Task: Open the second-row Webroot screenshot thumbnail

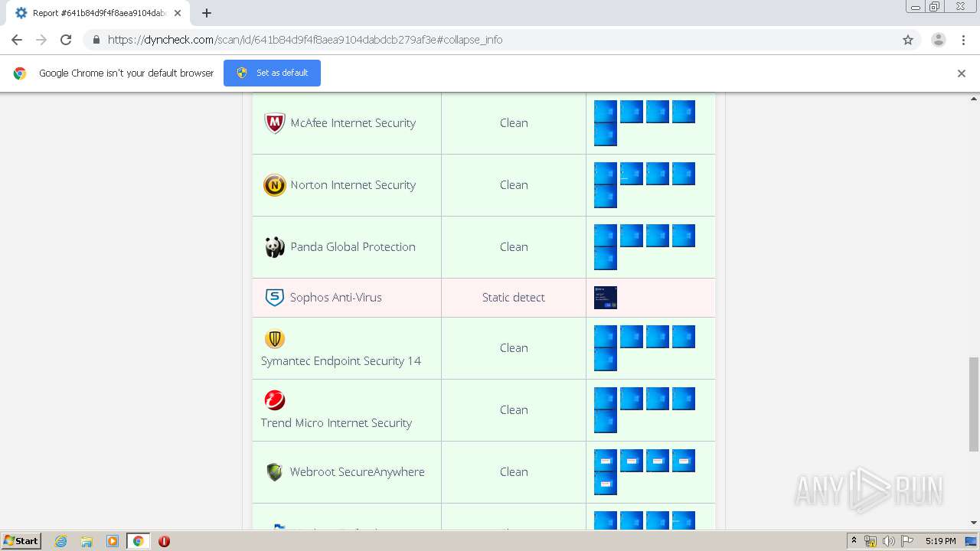Action: pyautogui.click(x=606, y=484)
